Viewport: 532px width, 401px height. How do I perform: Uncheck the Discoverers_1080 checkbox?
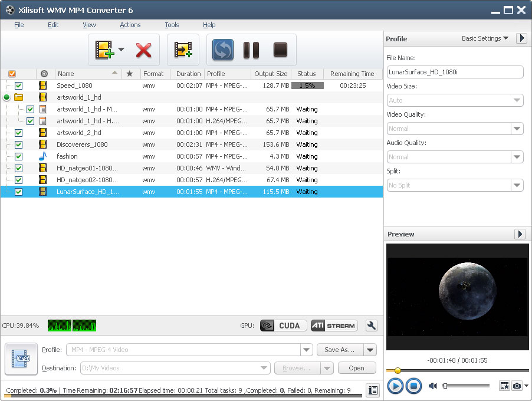point(19,144)
